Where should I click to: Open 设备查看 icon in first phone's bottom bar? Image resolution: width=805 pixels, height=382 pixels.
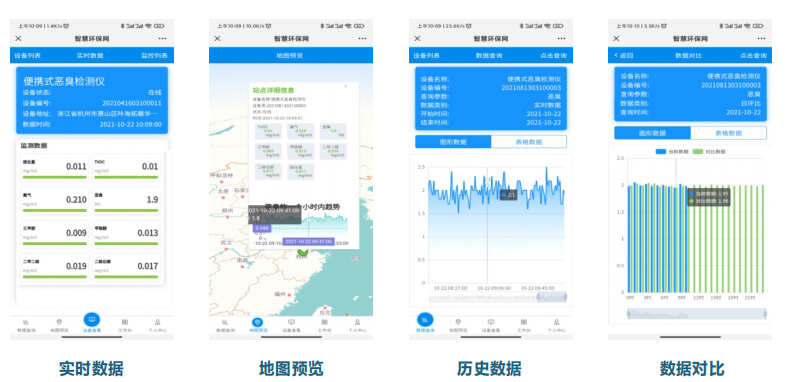[92, 320]
